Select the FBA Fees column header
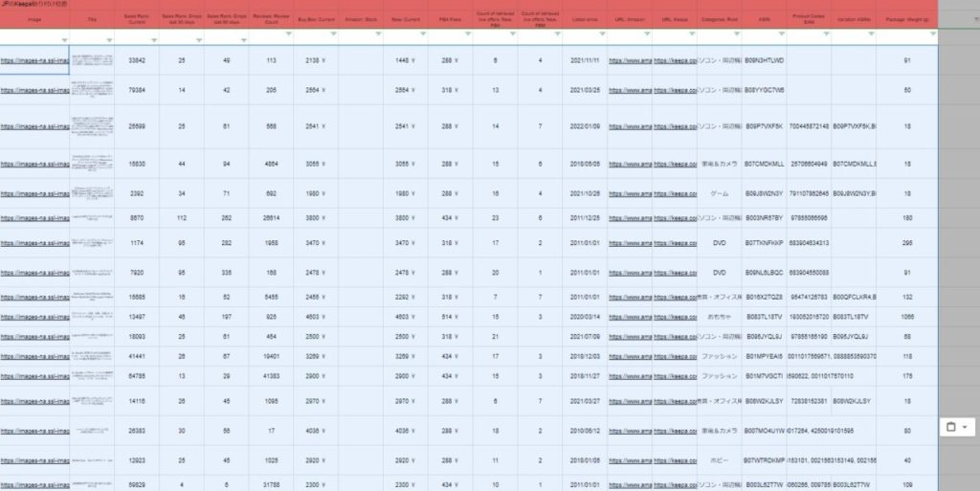Image resolution: width=980 pixels, height=491 pixels. tap(451, 19)
